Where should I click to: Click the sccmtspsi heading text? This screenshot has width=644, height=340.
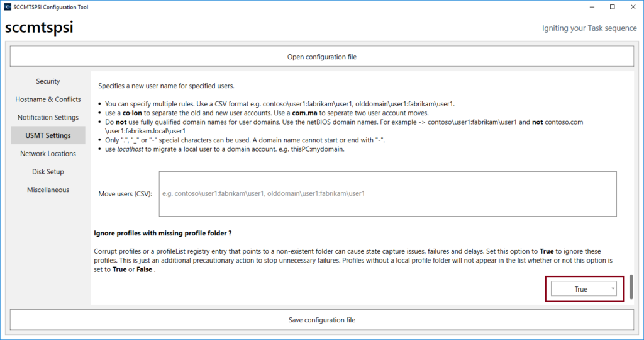(39, 28)
